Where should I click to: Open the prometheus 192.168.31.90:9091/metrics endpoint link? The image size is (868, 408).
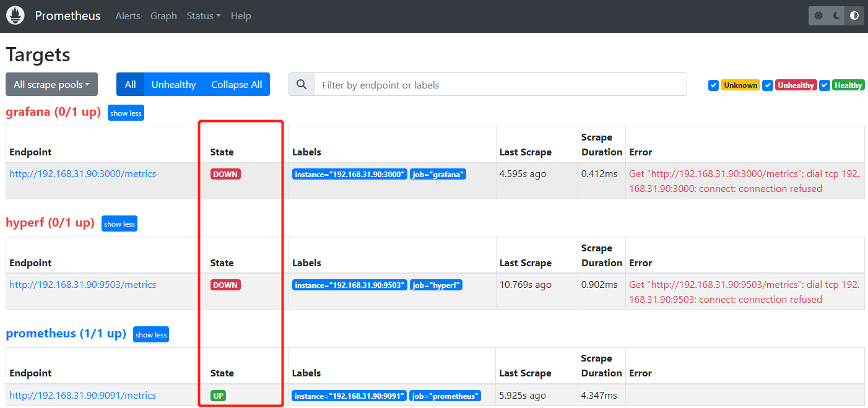[x=83, y=396]
